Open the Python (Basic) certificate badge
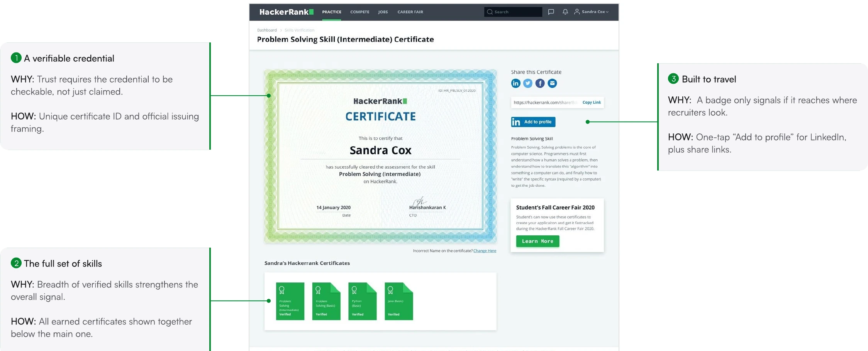This screenshot has height=351, width=868. click(362, 301)
